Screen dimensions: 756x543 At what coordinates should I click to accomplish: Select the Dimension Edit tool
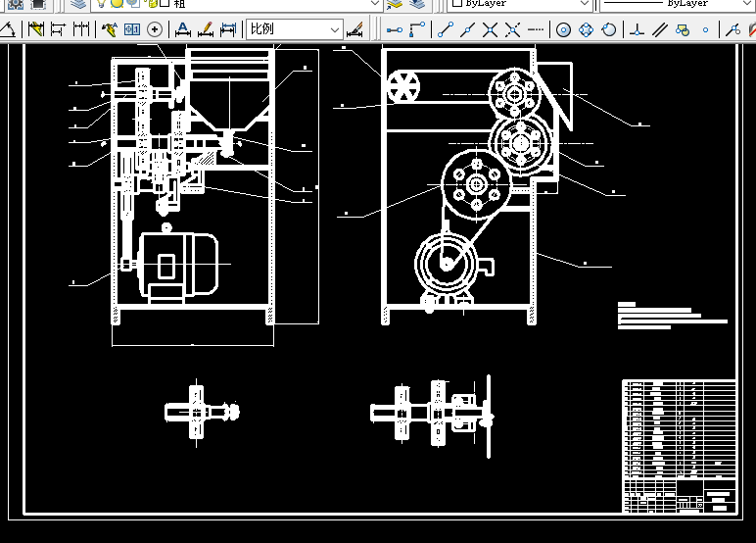pos(183,29)
